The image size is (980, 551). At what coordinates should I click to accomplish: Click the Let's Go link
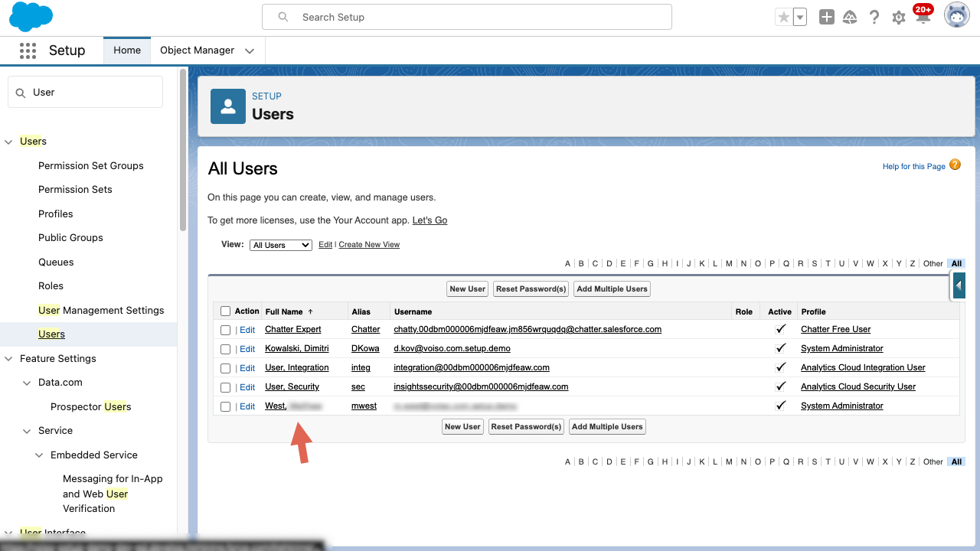pyautogui.click(x=430, y=220)
